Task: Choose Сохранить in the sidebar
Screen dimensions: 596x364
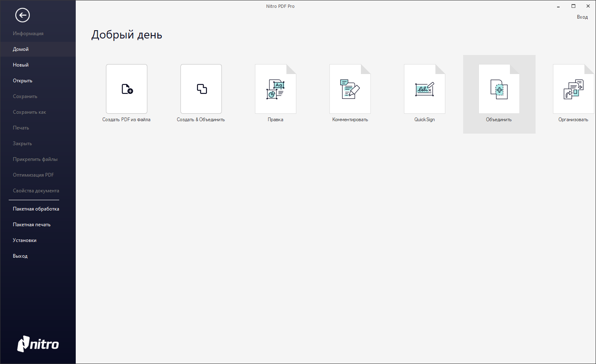Action: tap(38, 96)
